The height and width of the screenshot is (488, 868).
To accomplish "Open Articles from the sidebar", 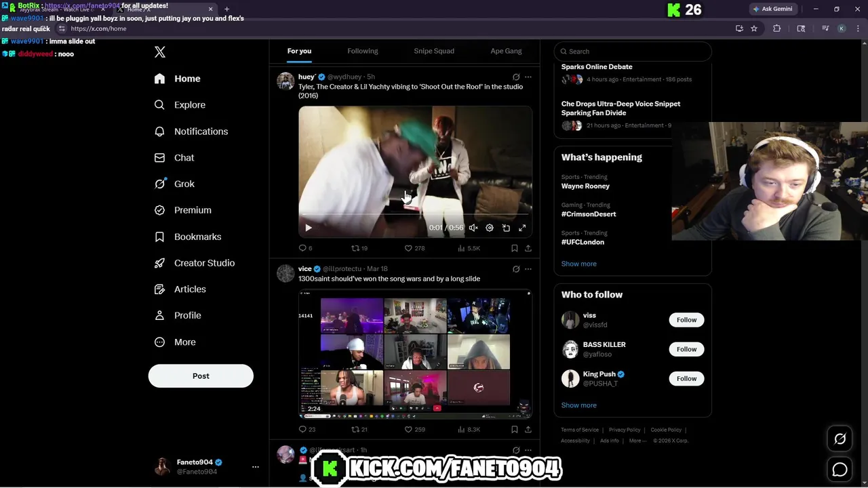I will [x=180, y=289].
